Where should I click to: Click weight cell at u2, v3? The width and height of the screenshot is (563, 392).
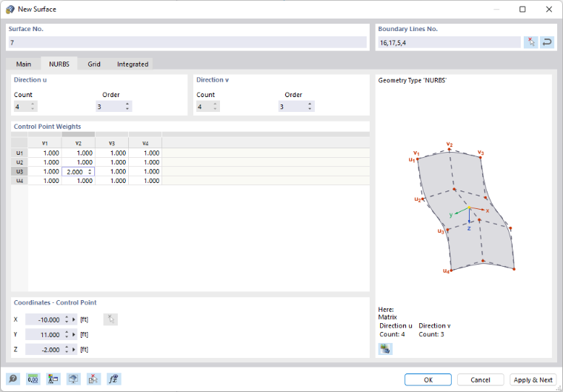[112, 162]
